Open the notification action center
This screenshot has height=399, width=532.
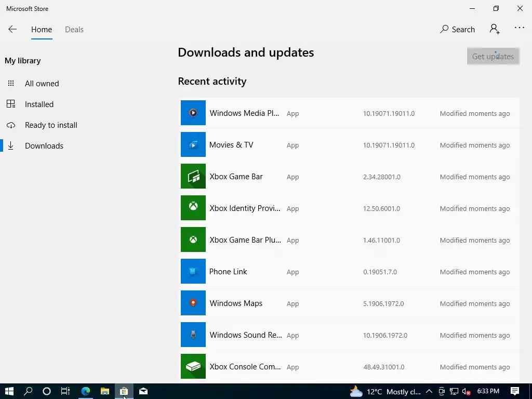[515, 391]
